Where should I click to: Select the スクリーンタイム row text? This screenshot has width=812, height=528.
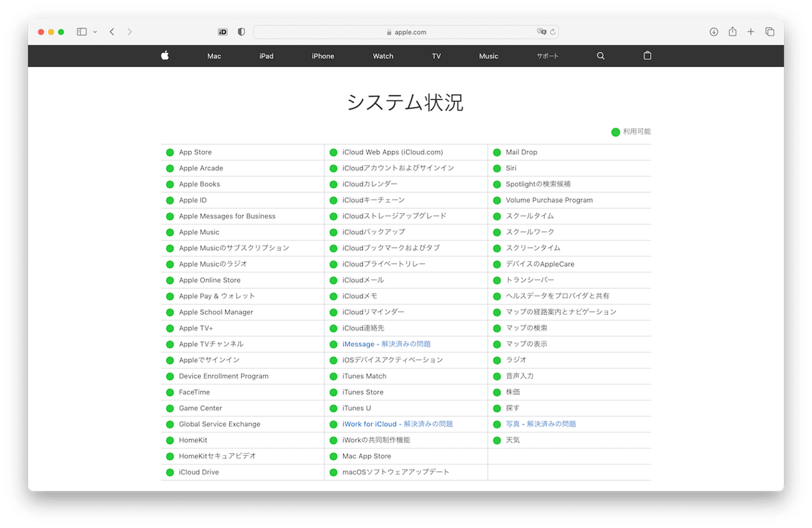534,248
